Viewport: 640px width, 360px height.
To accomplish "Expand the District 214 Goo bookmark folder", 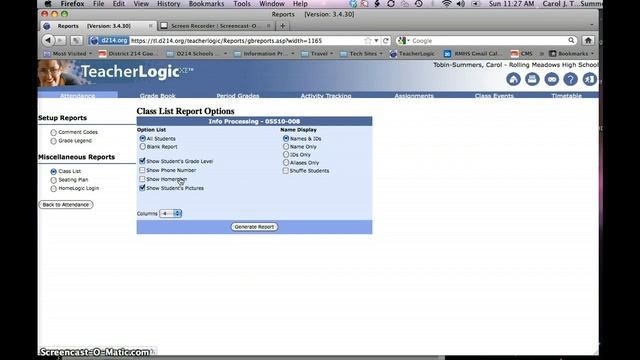I will coord(127,53).
